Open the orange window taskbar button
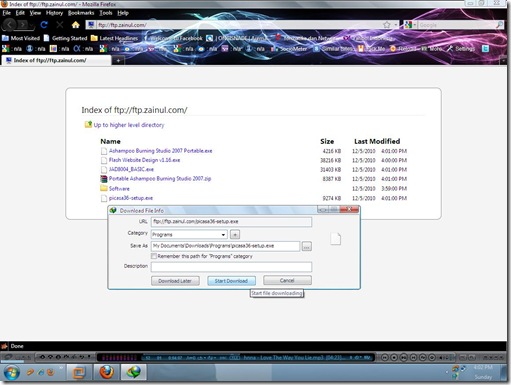 click(79, 372)
